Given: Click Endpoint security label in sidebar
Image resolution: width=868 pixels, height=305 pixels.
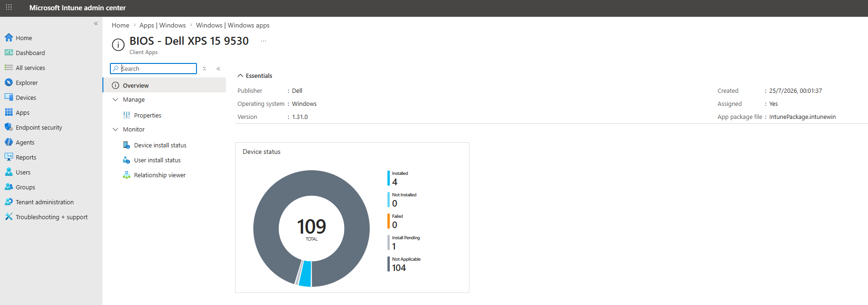Looking at the screenshot, I should 39,127.
